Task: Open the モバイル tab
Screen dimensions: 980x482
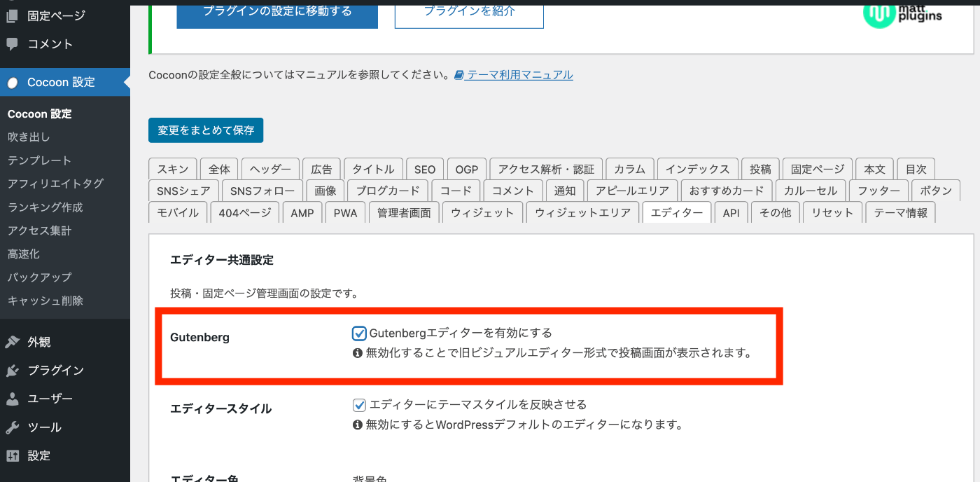Action: [x=178, y=213]
